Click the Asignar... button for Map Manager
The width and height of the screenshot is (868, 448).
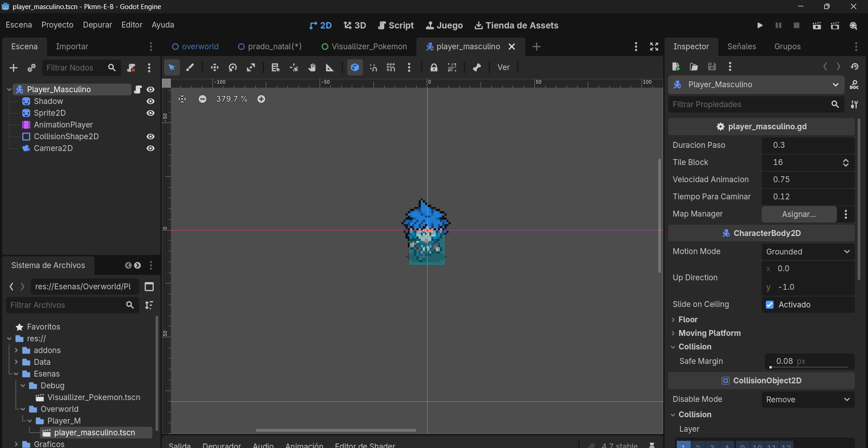pos(799,214)
